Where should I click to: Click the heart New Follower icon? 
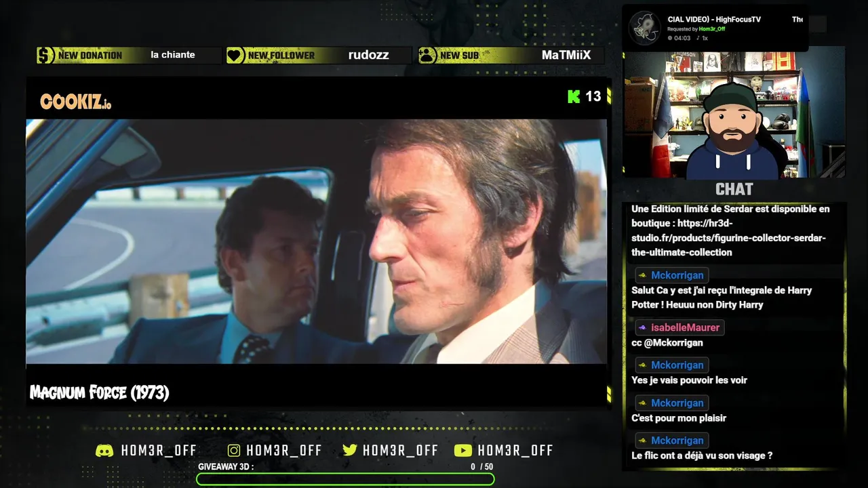235,56
